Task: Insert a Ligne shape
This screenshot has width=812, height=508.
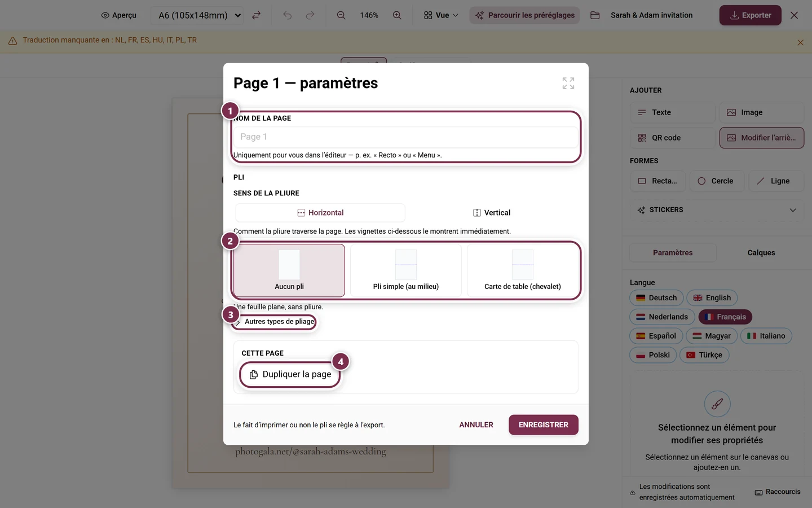Action: click(776, 181)
